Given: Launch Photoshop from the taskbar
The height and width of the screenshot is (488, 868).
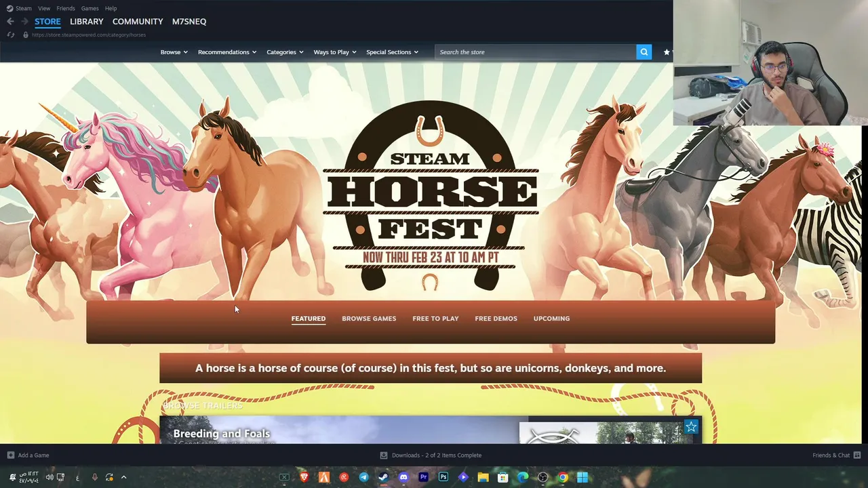Looking at the screenshot, I should [x=443, y=477].
